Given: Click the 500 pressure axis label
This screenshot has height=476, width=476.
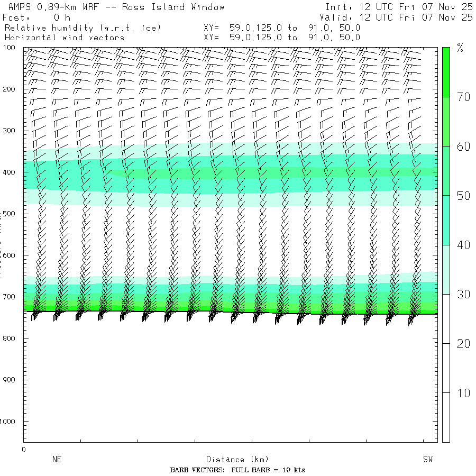Looking at the screenshot, I should (x=9, y=214).
